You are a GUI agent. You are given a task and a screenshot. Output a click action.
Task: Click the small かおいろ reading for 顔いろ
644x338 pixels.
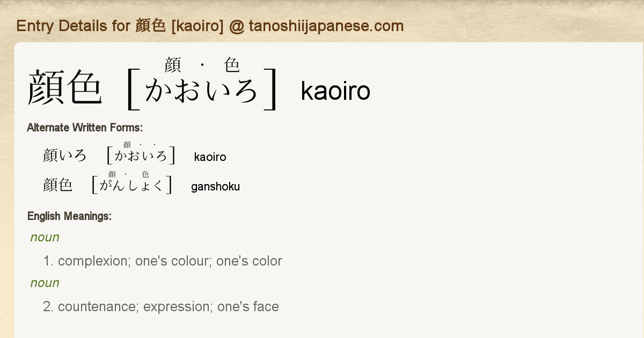141,156
